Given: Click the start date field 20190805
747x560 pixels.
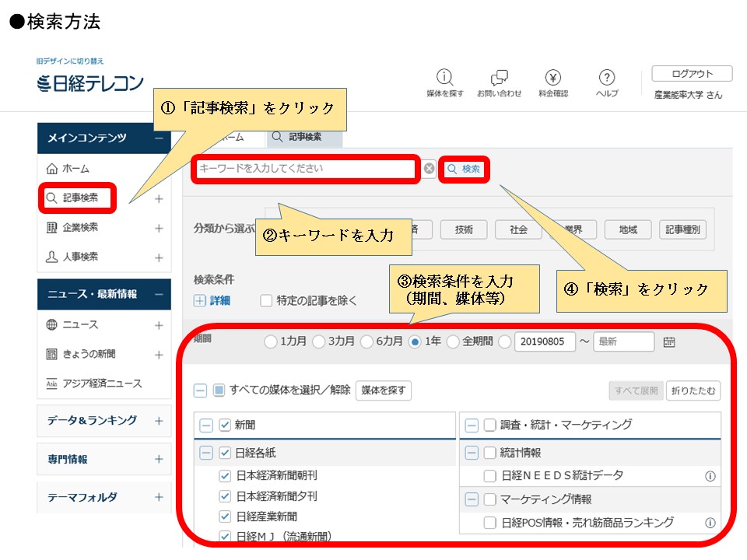Looking at the screenshot, I should click(545, 341).
